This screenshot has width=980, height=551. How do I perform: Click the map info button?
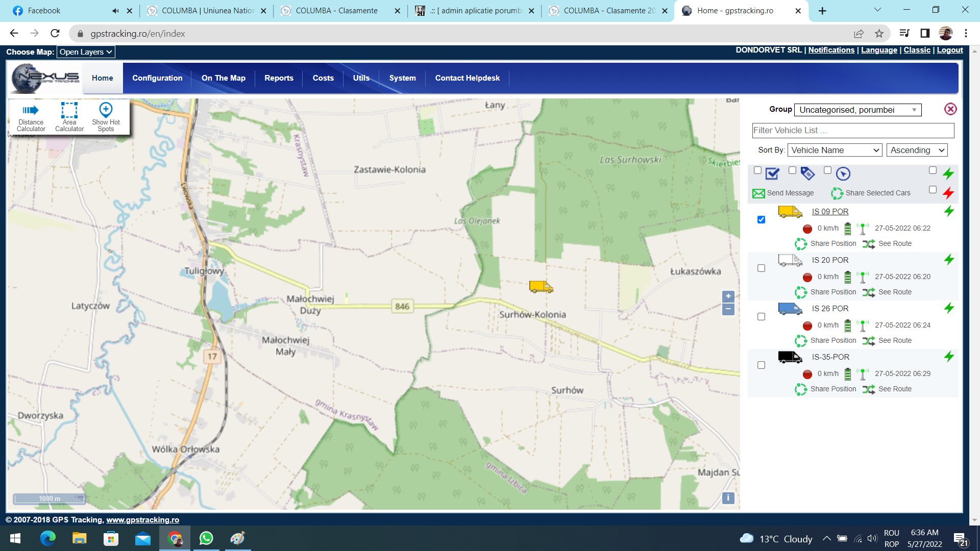(728, 498)
